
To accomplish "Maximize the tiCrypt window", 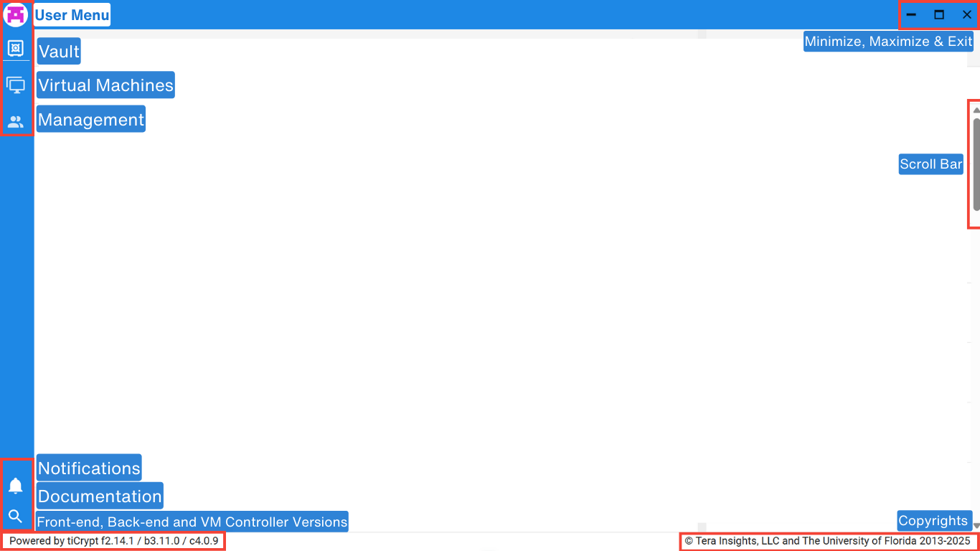I will coord(938,14).
